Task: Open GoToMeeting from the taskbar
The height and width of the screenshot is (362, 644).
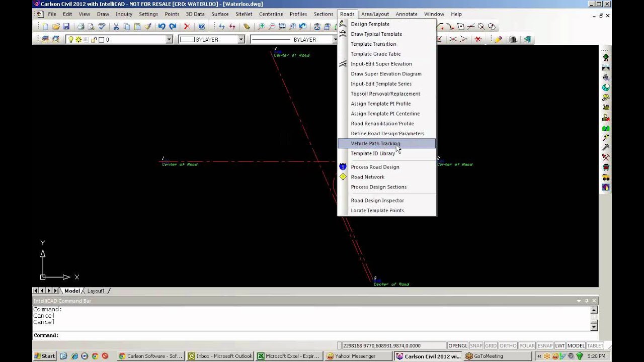Action: 496,356
